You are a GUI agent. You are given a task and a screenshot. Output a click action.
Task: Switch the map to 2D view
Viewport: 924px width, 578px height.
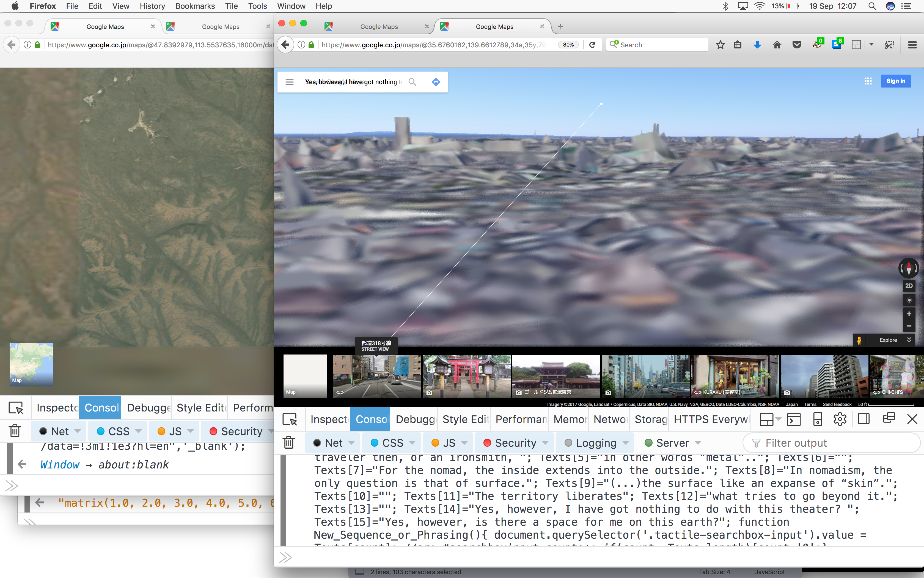tap(909, 286)
